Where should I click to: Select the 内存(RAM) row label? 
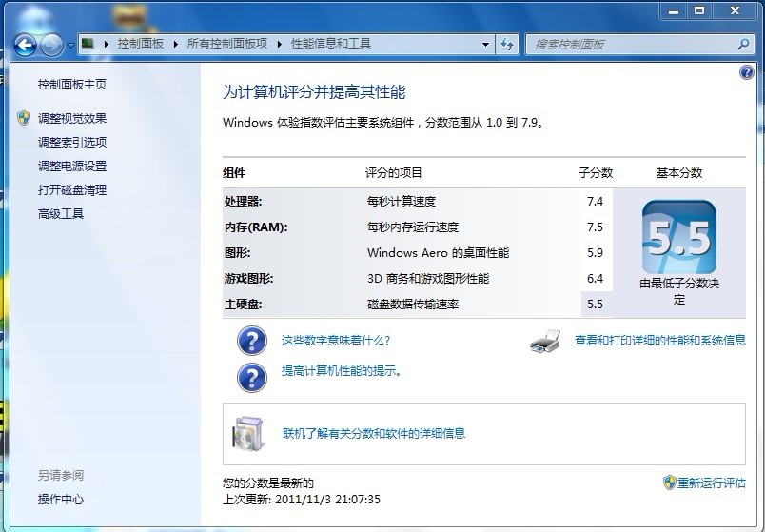(256, 227)
